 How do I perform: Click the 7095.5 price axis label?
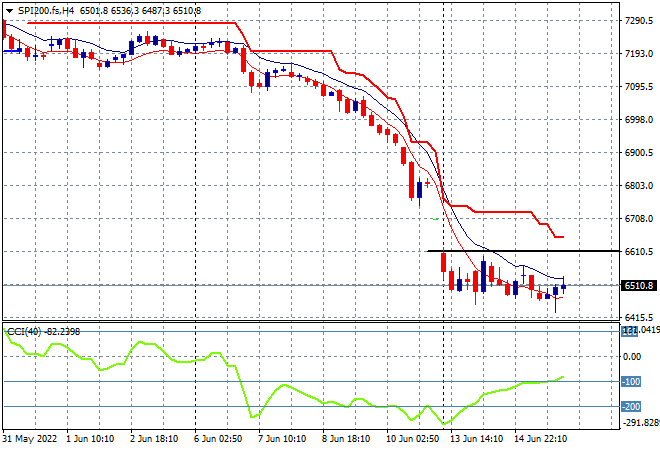tap(639, 87)
